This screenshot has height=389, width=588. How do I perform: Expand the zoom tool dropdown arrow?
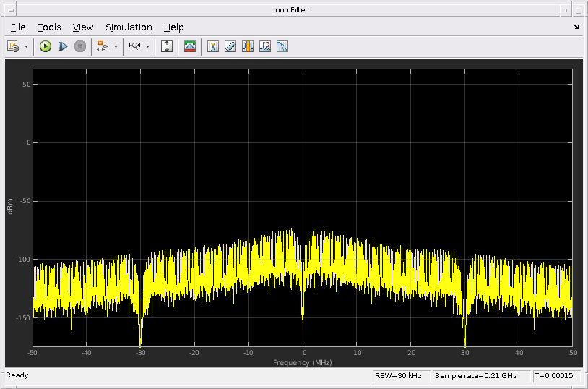pyautogui.click(x=148, y=46)
